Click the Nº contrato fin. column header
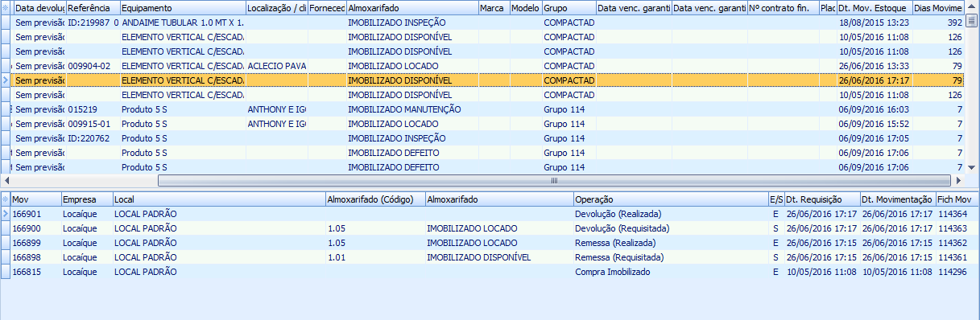 pyautogui.click(x=783, y=7)
